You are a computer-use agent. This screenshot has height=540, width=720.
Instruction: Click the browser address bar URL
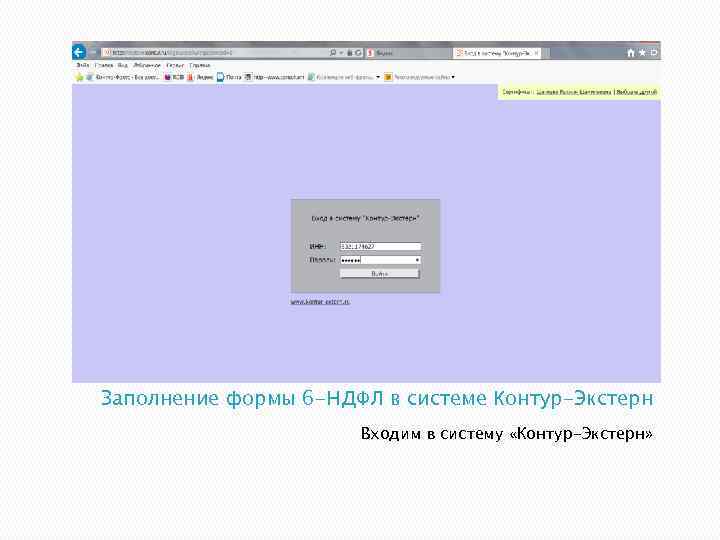(172, 53)
